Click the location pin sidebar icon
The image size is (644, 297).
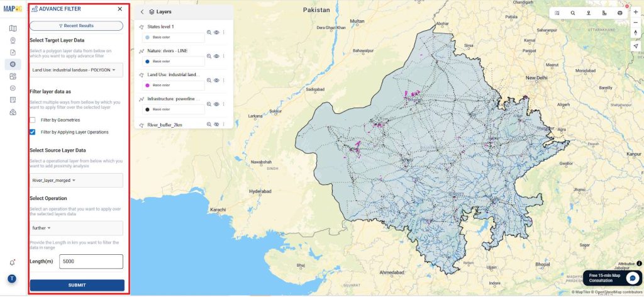pos(13,40)
